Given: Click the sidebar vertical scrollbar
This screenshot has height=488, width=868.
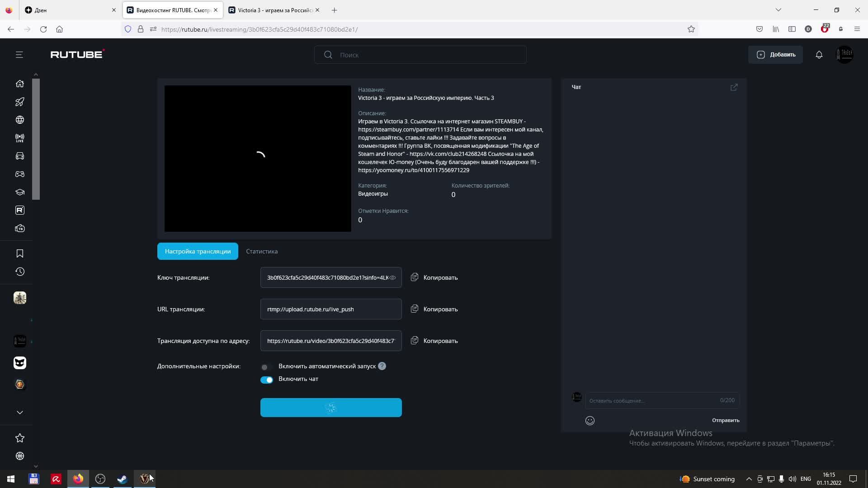Looking at the screenshot, I should point(36,139).
